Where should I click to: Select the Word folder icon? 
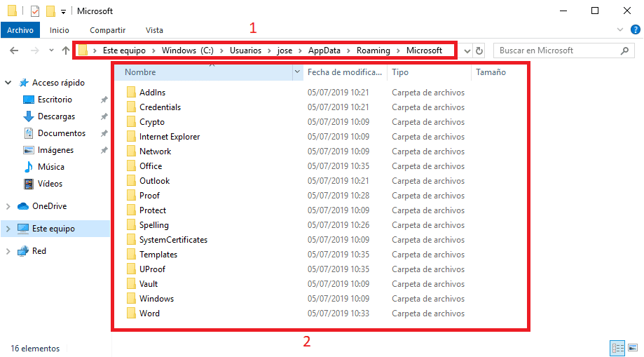coord(131,314)
